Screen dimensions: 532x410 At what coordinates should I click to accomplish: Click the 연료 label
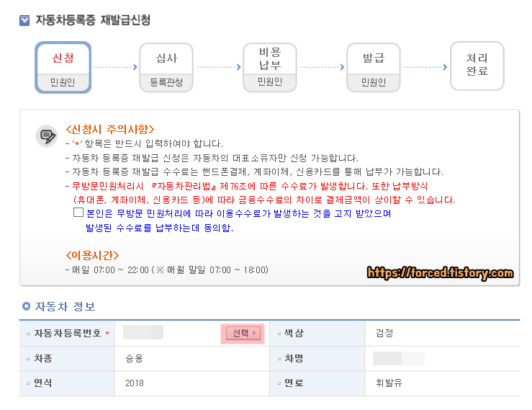(x=294, y=383)
